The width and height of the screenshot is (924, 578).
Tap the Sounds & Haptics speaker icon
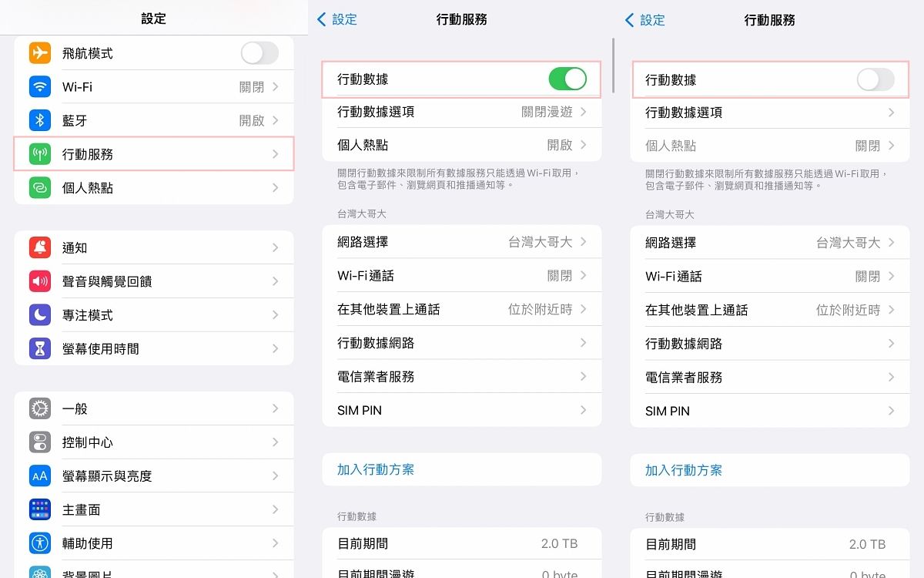(x=40, y=281)
